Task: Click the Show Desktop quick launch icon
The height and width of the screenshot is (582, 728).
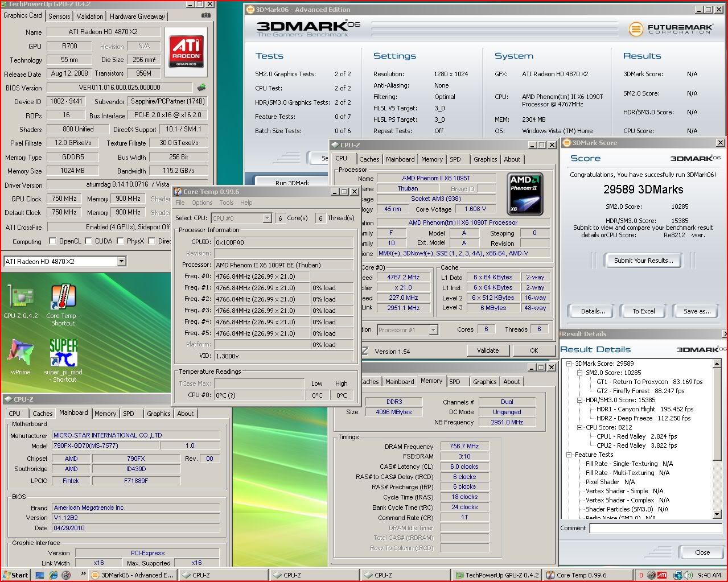Action: pos(40,575)
